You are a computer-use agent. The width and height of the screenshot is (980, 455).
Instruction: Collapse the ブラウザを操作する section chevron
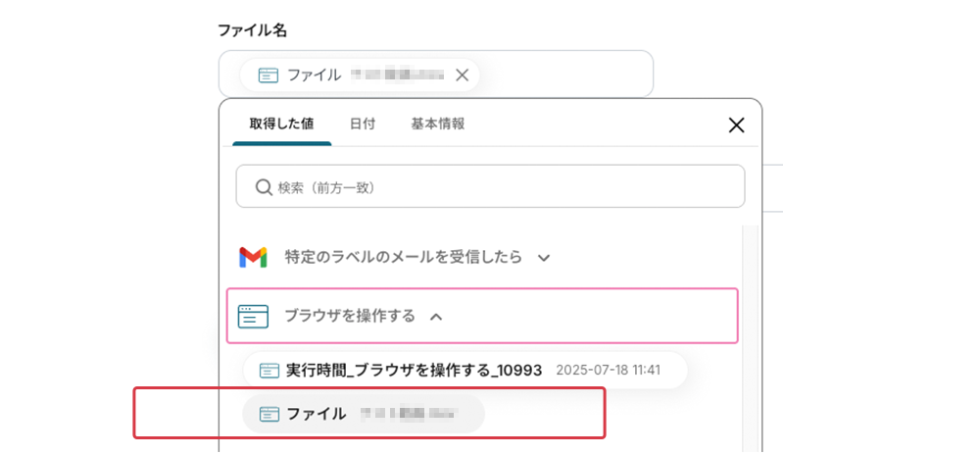(x=437, y=316)
